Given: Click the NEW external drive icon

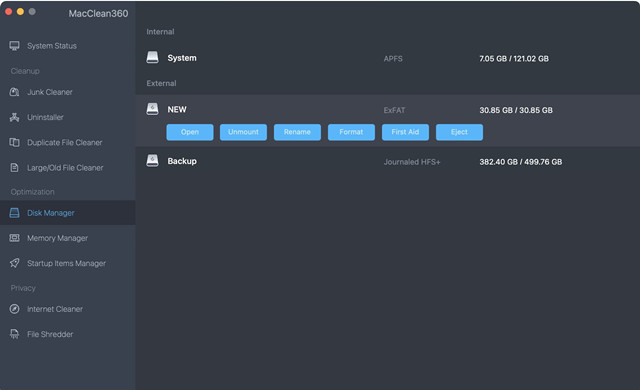Looking at the screenshot, I should pos(152,109).
